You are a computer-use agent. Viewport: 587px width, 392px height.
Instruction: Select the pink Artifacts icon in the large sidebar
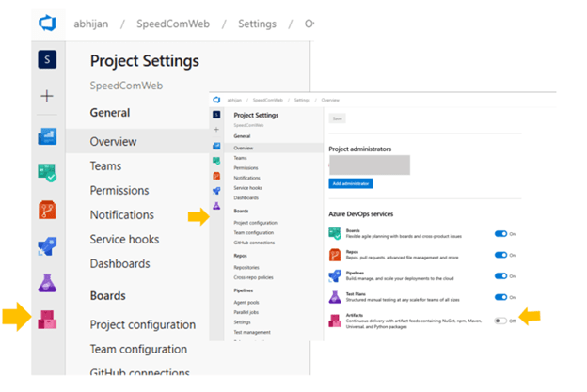pyautogui.click(x=47, y=320)
